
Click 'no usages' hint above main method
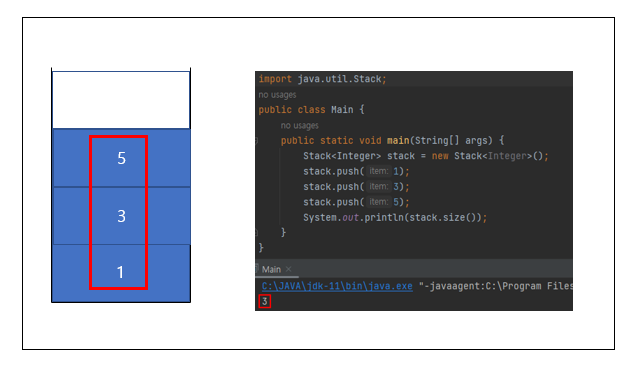[300, 125]
